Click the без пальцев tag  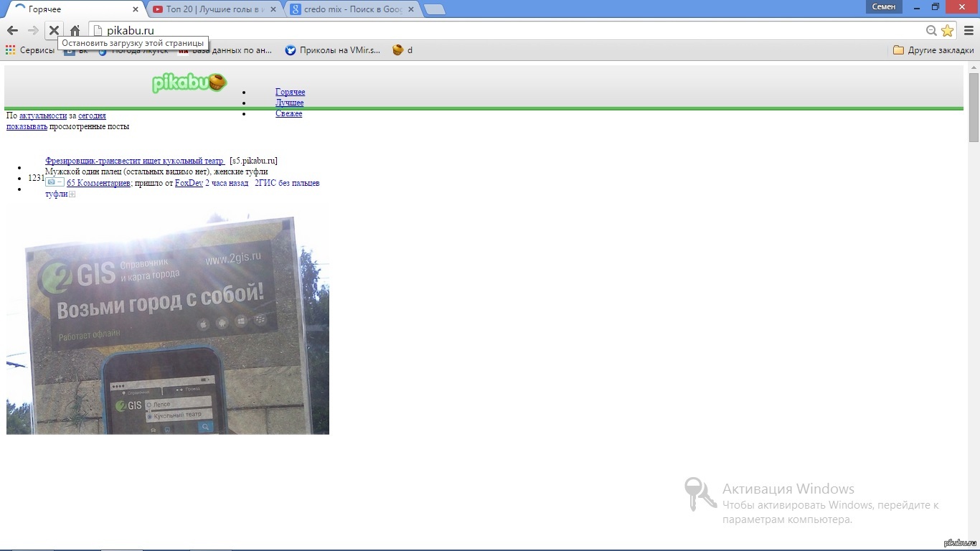tap(300, 183)
